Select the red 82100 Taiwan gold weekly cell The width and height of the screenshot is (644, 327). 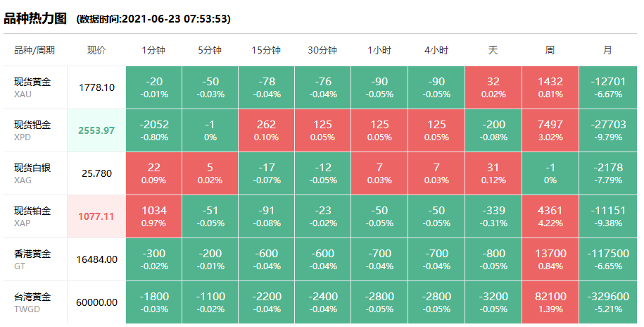[550, 302]
